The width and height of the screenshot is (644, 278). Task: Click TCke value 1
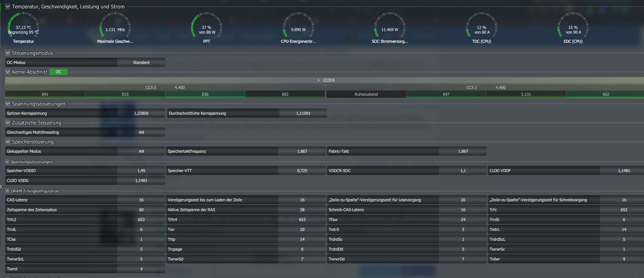pyautogui.click(x=141, y=239)
